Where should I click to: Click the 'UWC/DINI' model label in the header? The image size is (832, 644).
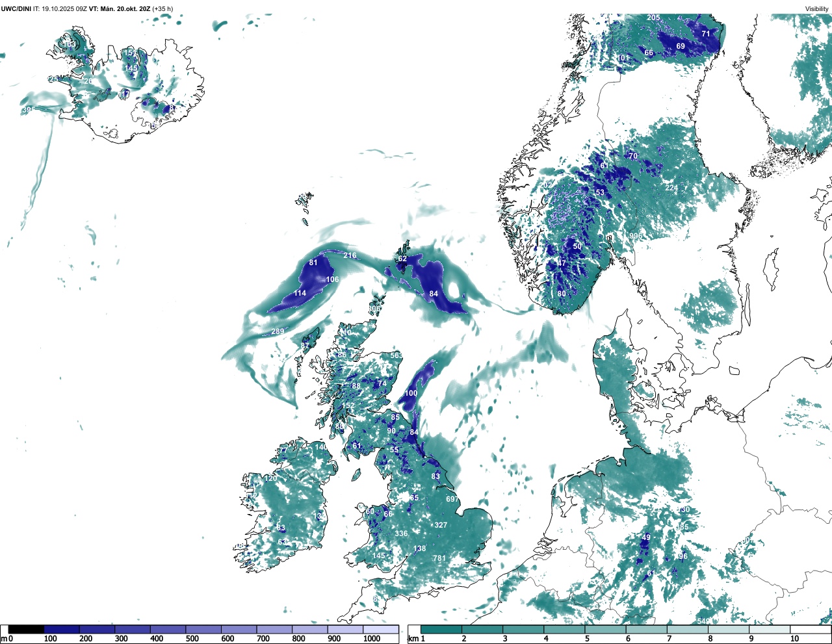(16, 9)
